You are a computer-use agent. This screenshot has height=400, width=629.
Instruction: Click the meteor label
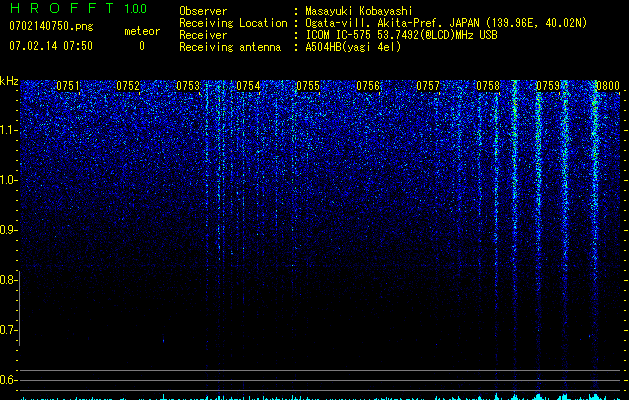(142, 31)
